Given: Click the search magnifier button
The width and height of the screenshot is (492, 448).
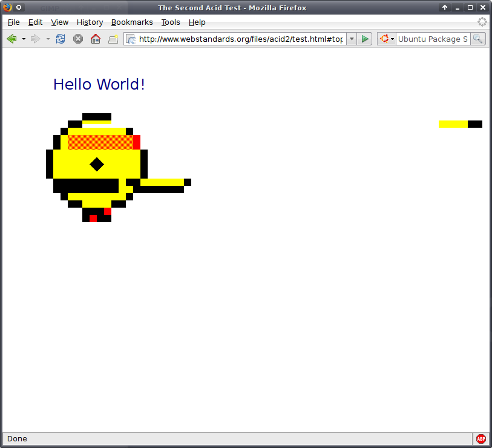Looking at the screenshot, I should pos(478,39).
